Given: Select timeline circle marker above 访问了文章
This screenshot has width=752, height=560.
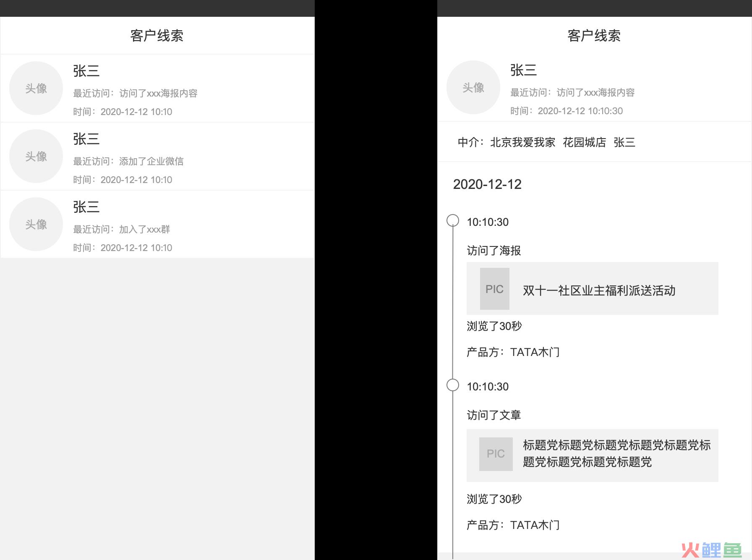Looking at the screenshot, I should coord(453,385).
